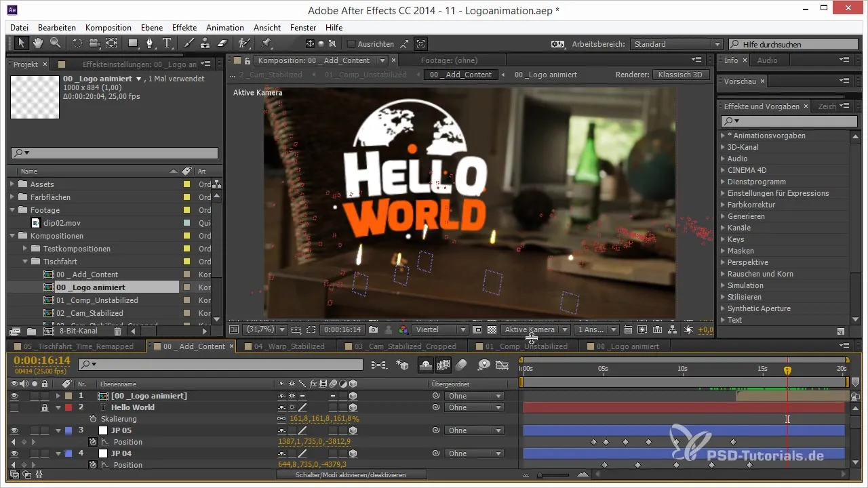
Task: Click red label color of Hello World layer
Action: coord(68,407)
